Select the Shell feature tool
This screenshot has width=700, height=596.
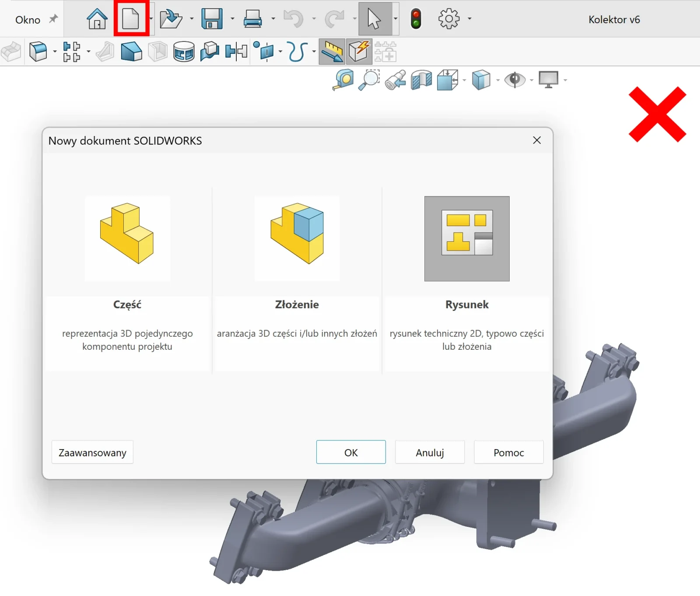pyautogui.click(x=157, y=52)
